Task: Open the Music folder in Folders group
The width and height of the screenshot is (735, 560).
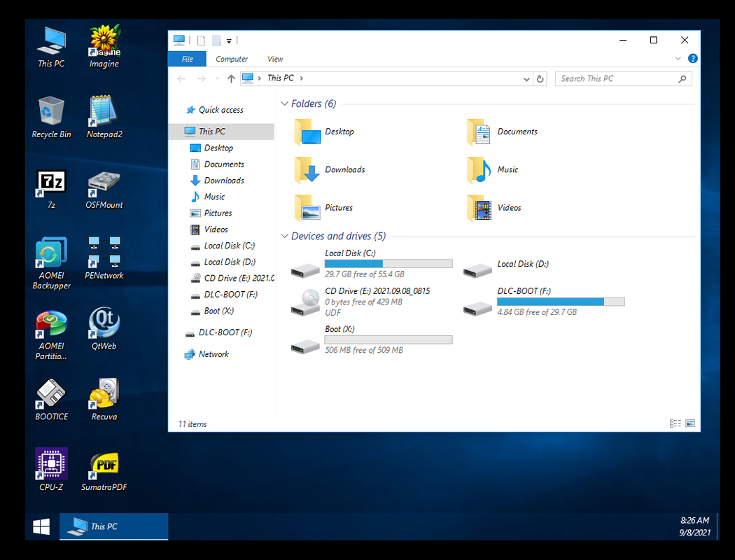Action: 493,169
